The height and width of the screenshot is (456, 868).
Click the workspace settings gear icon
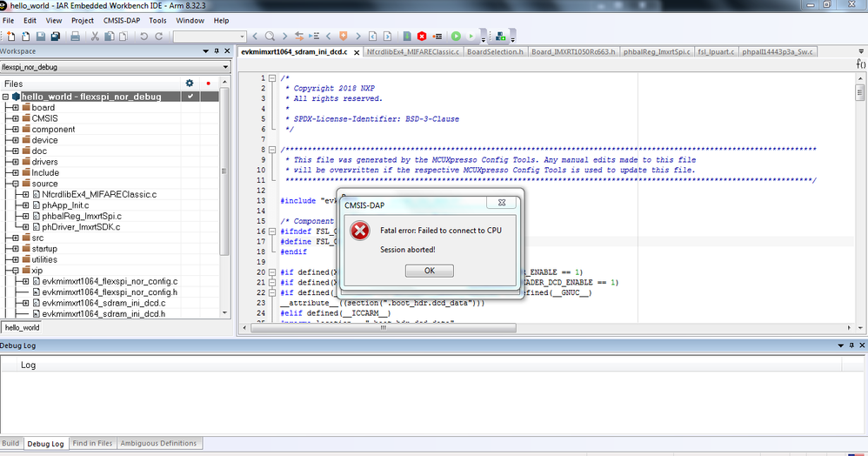[190, 84]
